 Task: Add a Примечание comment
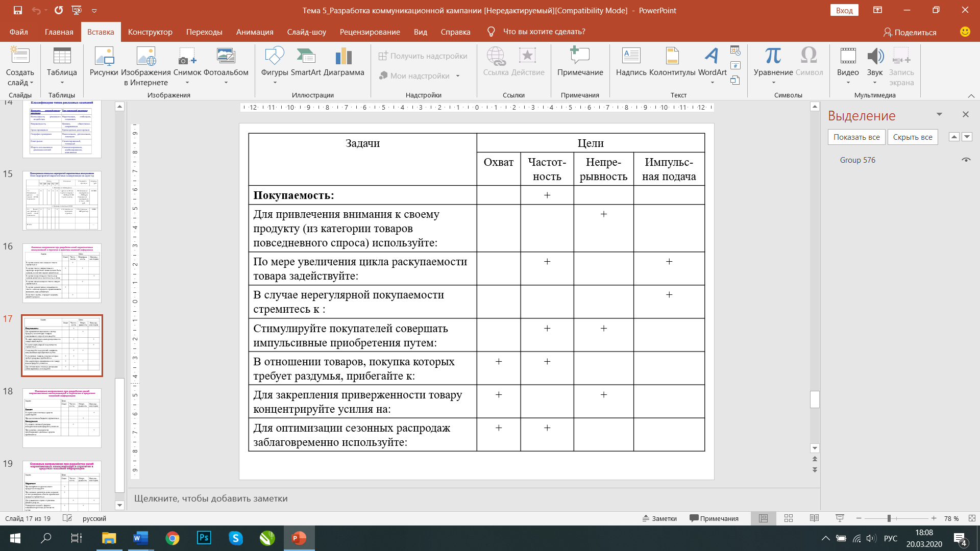click(580, 62)
